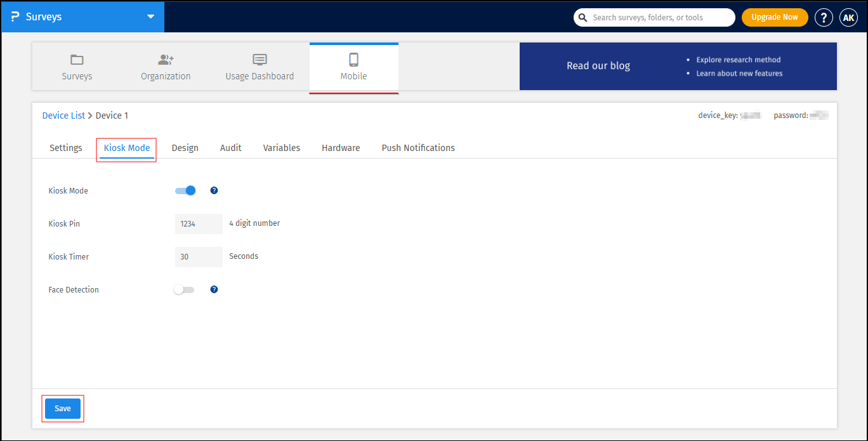Viewport: 868px width, 441px height.
Task: Click the Kiosk Pin input field
Action: 199,224
